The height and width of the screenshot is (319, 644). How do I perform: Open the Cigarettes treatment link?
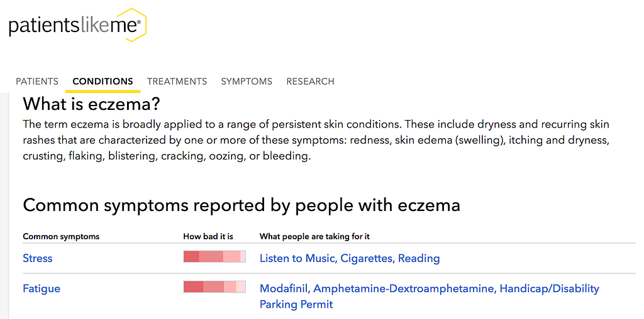click(367, 258)
